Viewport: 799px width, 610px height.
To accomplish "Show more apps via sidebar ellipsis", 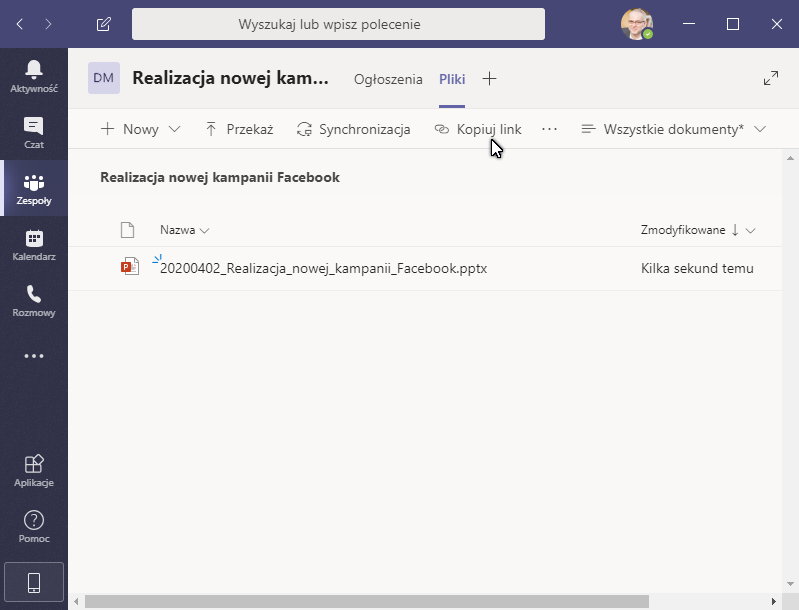I will [34, 356].
